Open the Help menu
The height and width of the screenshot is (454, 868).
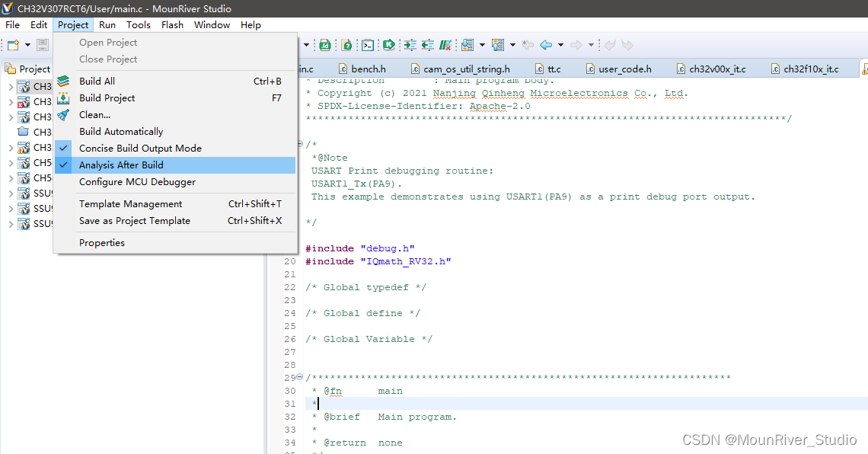(251, 25)
